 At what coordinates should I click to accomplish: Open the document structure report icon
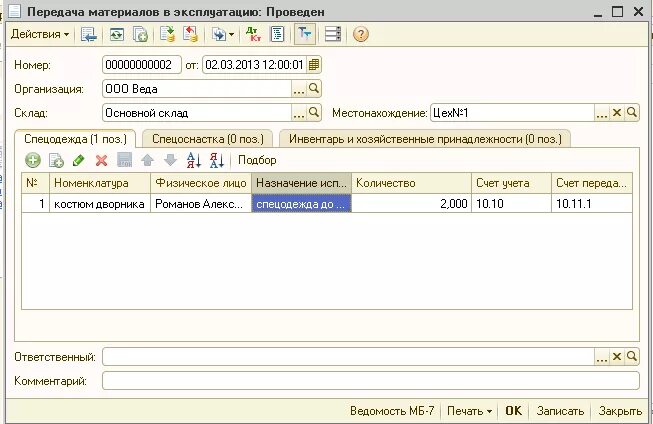(277, 34)
